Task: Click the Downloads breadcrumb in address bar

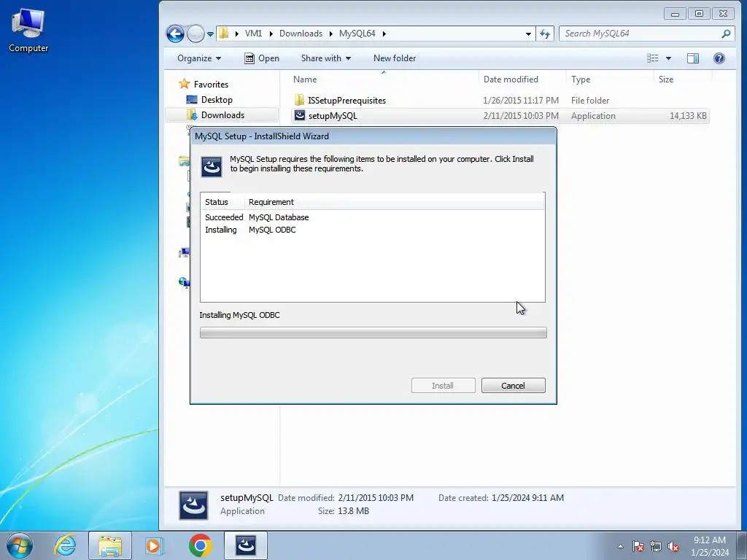Action: click(x=301, y=34)
